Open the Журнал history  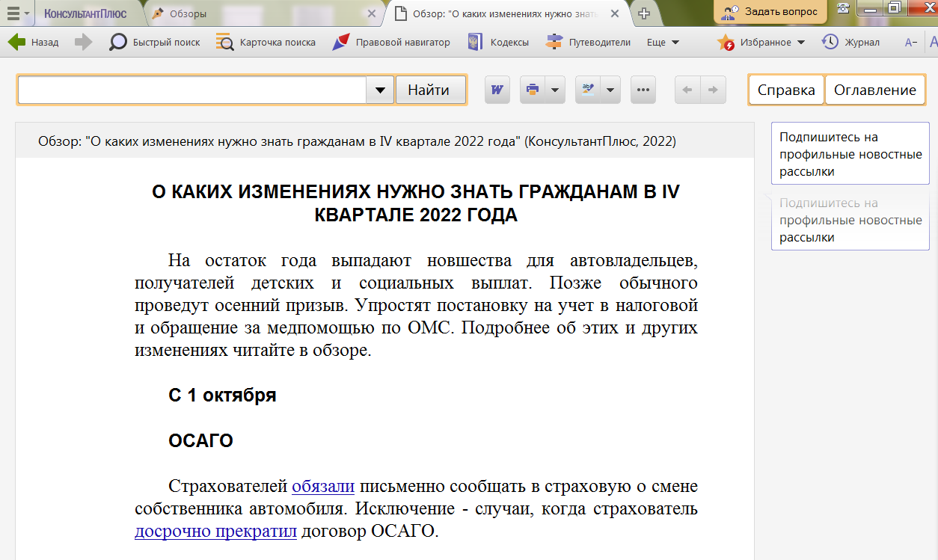click(851, 43)
